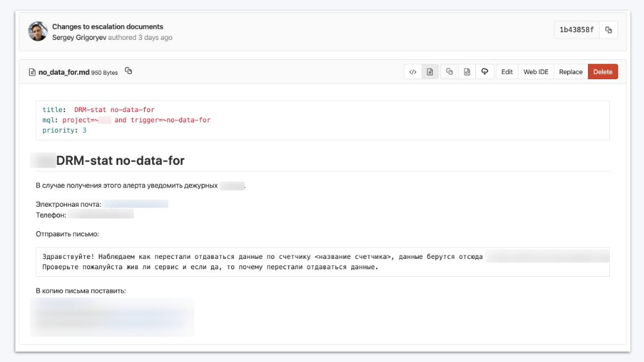
Task: Click the file name no_data_for.md
Action: click(x=64, y=72)
